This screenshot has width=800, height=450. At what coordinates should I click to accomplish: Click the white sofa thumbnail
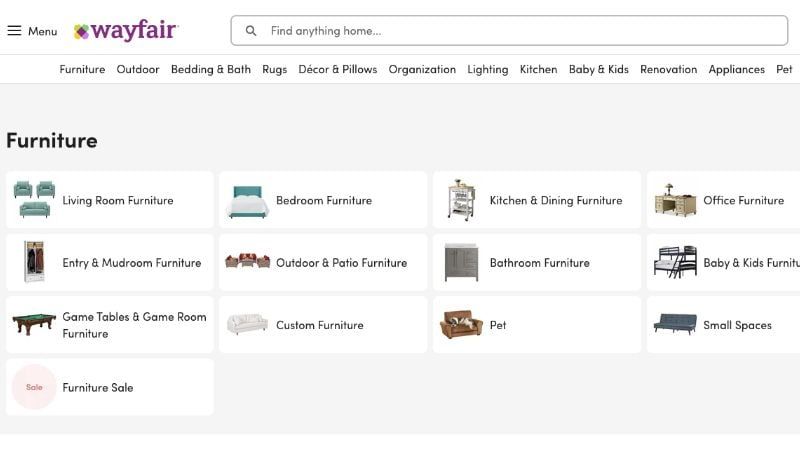tap(247, 324)
